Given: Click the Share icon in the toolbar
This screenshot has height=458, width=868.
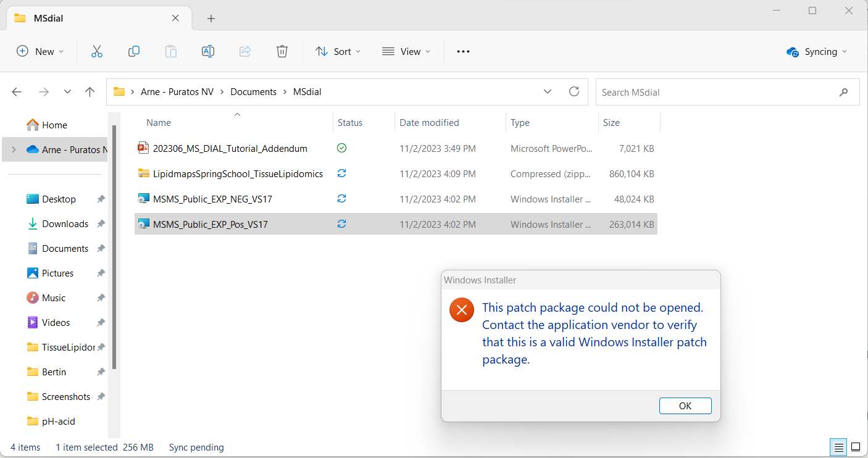Looking at the screenshot, I should coord(244,51).
